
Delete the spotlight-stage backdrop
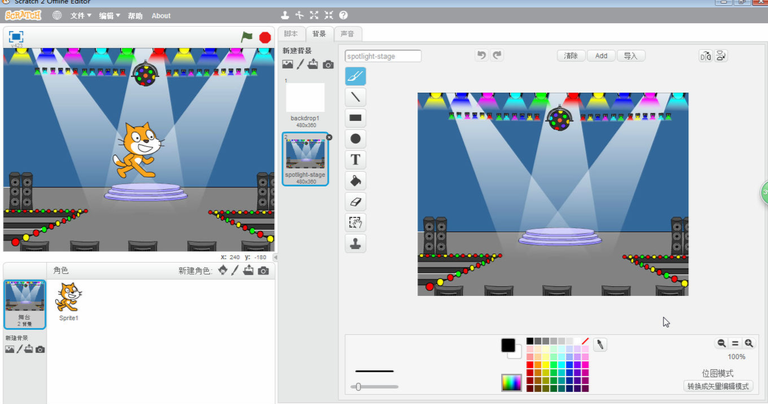[x=329, y=137]
